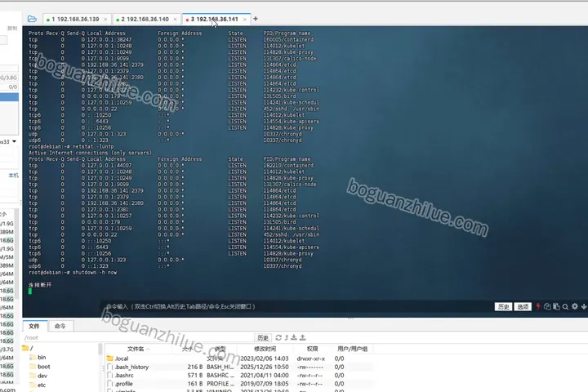Select the .local folder row
Image resolution: width=588 pixels, height=392 pixels.
[239, 359]
